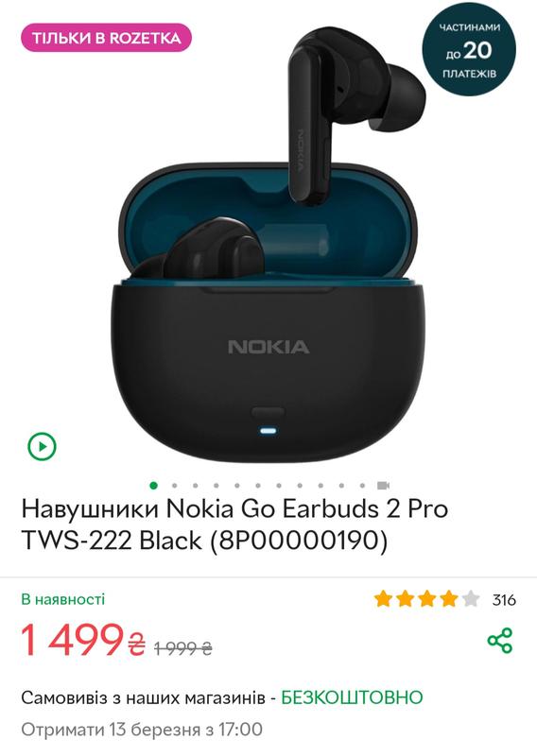Viewport: 537px width, 756px height.
Task: Tap the share icon beside the price
Action: pos(499,641)
